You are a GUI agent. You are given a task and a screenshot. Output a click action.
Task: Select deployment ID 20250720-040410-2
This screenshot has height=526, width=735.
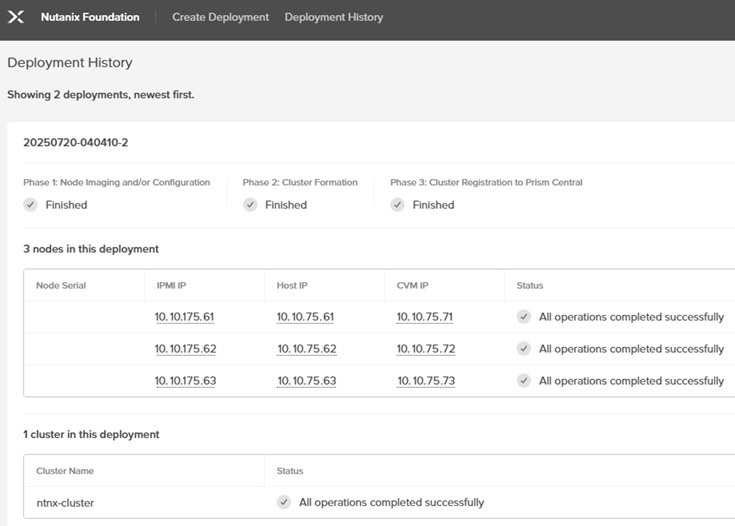coord(75,143)
